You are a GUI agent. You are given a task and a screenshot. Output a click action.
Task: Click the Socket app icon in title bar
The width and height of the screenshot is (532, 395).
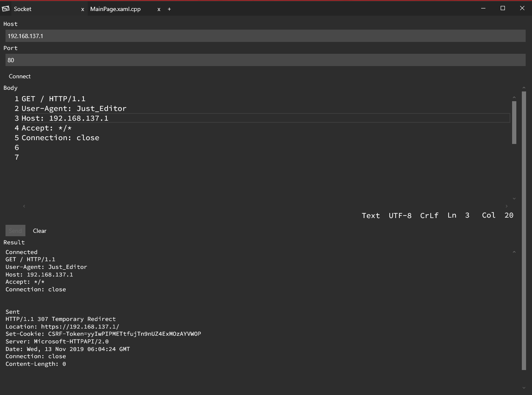pos(6,8)
